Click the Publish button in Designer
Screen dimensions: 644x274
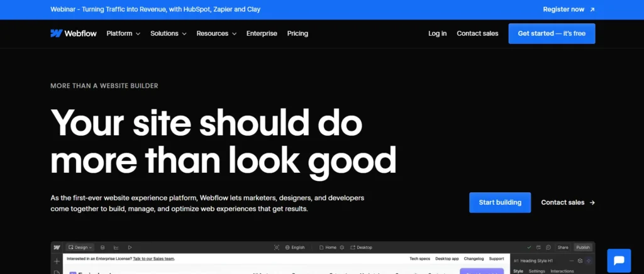tap(583, 248)
